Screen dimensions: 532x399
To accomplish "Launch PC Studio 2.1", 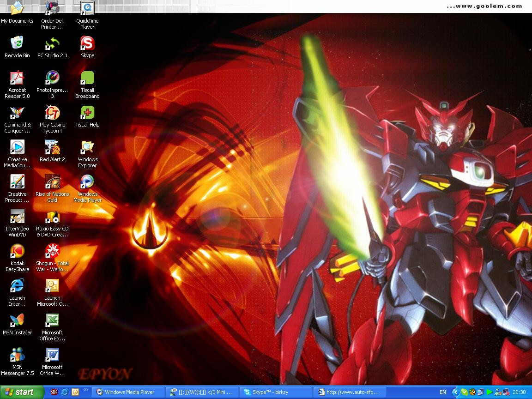I will click(x=52, y=47).
